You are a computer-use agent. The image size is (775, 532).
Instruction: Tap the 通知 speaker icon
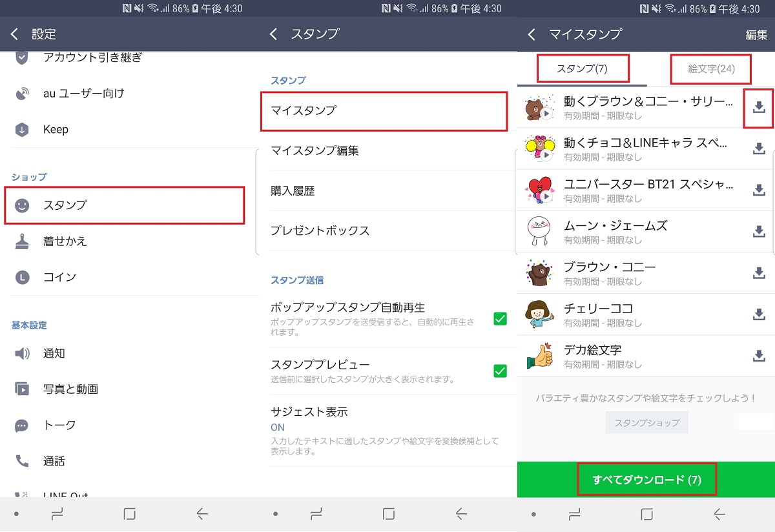(22, 353)
